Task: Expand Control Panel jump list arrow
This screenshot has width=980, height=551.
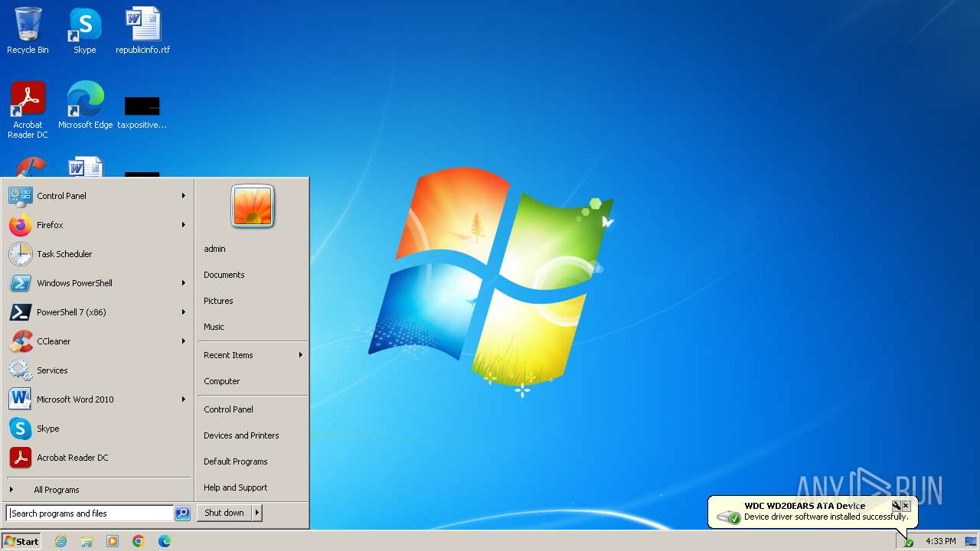Action: [x=184, y=196]
